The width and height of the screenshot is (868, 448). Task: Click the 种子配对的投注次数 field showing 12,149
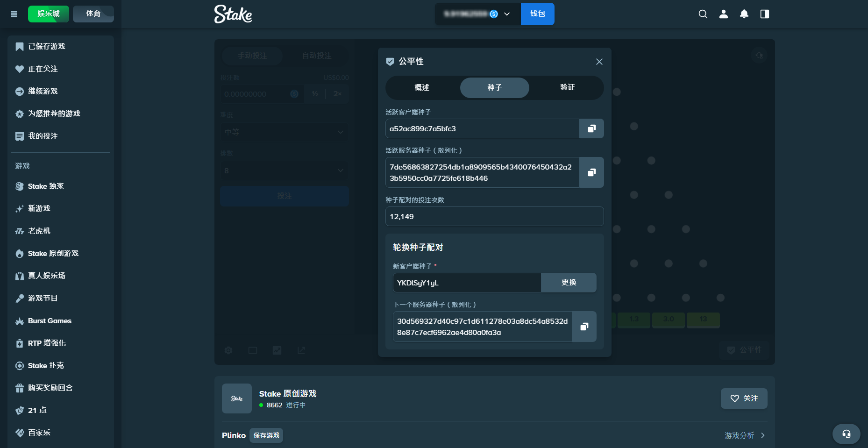coord(495,216)
